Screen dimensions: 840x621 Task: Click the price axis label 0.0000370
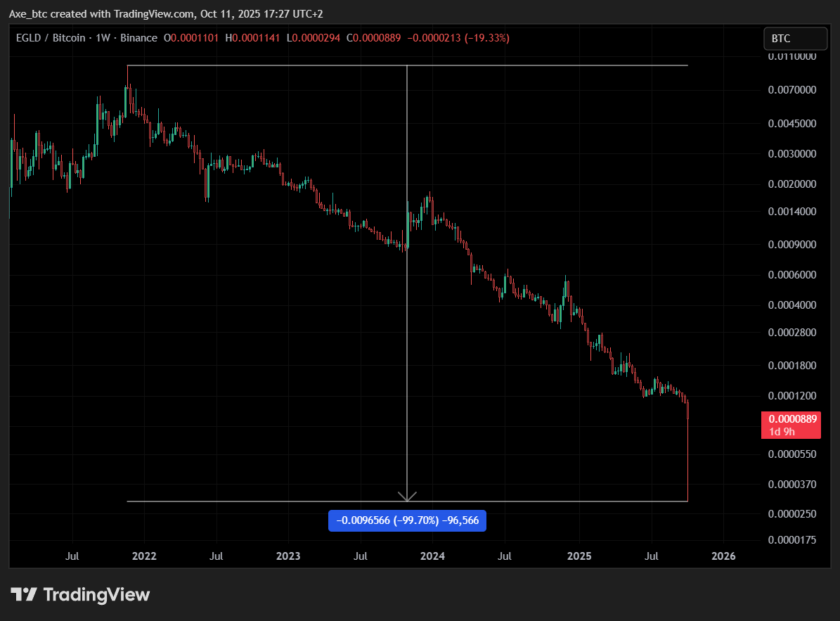pyautogui.click(x=792, y=485)
